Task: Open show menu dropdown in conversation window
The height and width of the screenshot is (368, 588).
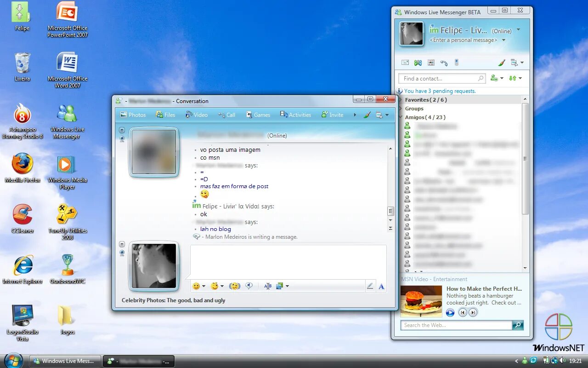Action: 382,115
